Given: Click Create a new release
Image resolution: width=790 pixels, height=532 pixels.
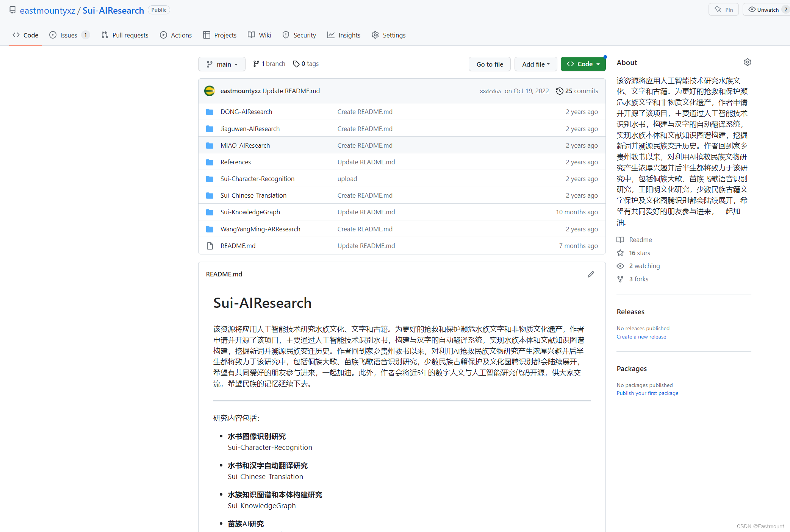Looking at the screenshot, I should point(641,337).
